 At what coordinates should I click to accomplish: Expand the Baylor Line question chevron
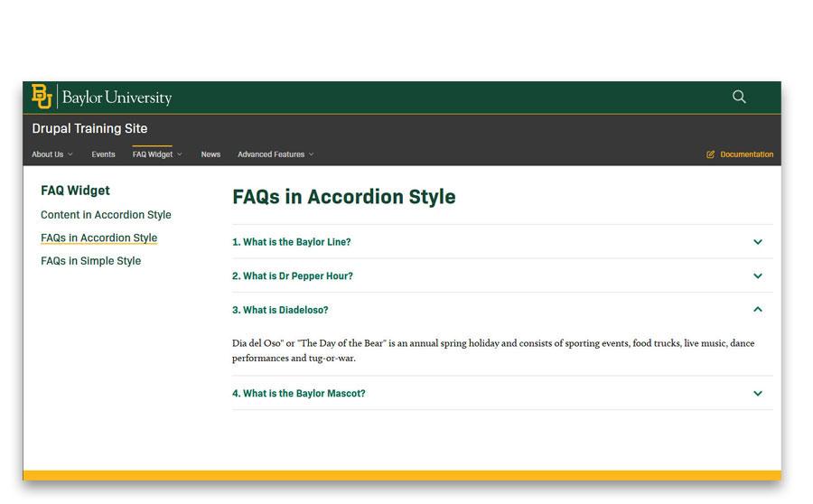pos(758,242)
